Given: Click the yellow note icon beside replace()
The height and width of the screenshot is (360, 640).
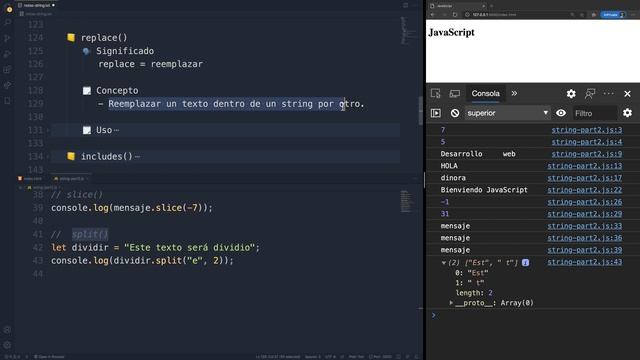Looking at the screenshot, I should pos(71,38).
